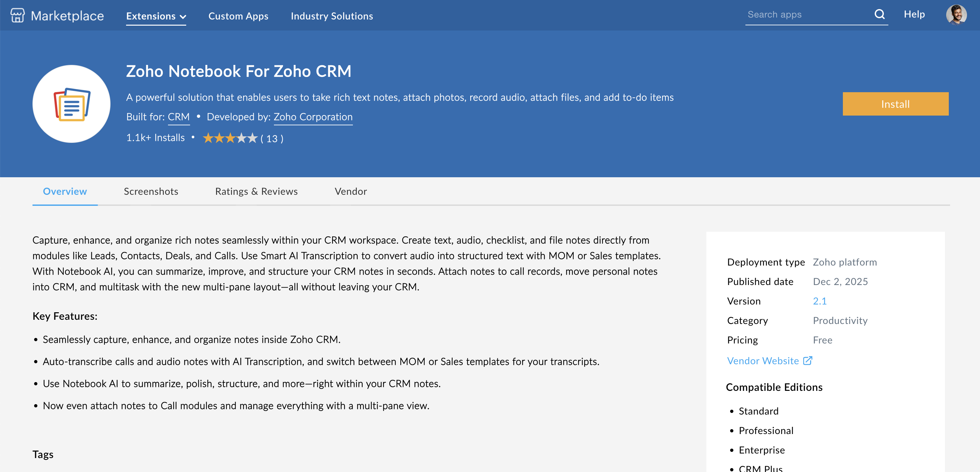Open the Zoho Corporation developer link
Image resolution: width=980 pixels, height=472 pixels.
[313, 117]
